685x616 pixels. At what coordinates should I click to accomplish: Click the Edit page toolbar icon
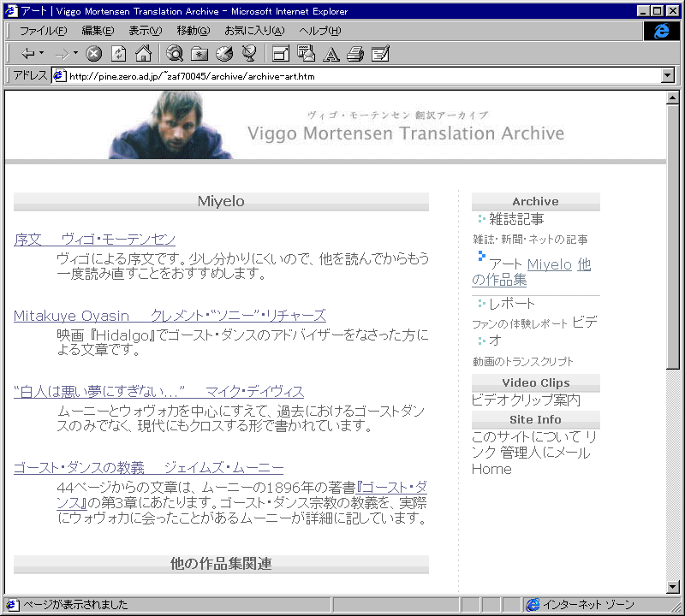(x=380, y=54)
